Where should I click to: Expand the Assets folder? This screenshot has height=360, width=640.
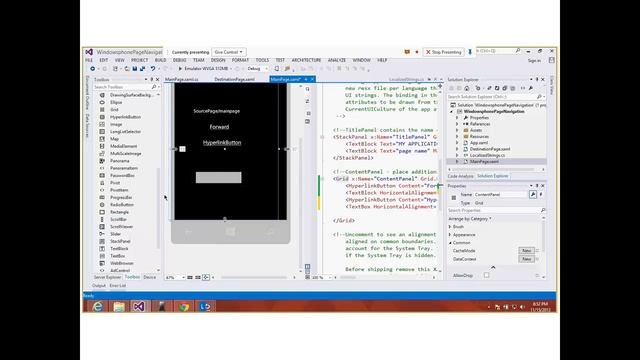[x=457, y=130]
